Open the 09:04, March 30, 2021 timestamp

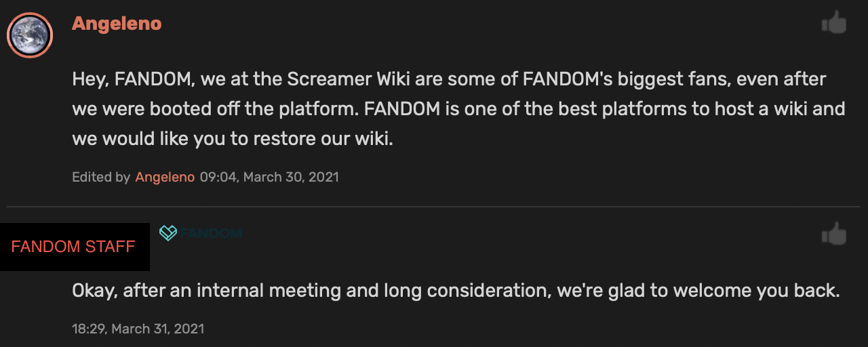[x=269, y=178]
